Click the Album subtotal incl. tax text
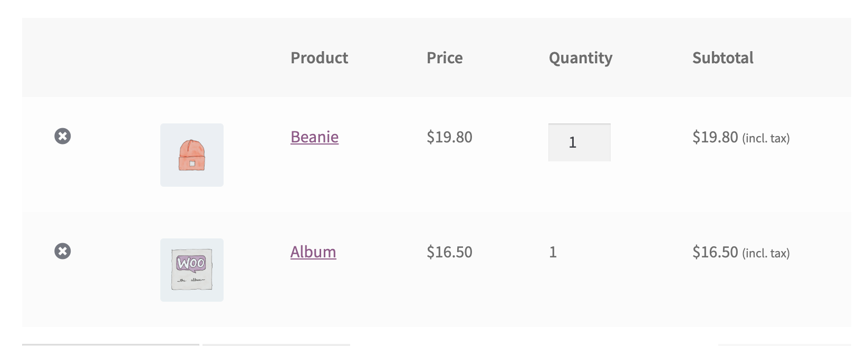 coord(741,253)
